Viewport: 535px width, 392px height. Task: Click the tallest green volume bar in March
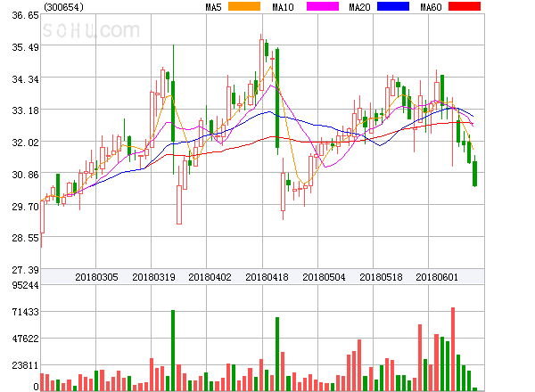click(x=173, y=350)
